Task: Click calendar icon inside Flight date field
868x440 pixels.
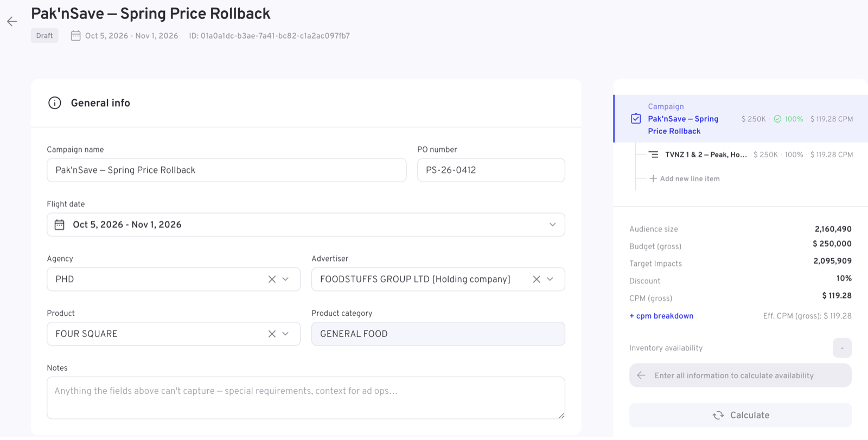Action: [x=60, y=225]
